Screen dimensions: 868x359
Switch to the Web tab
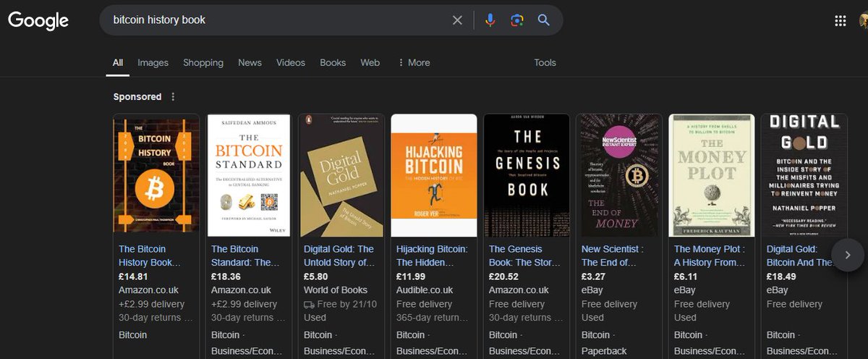[370, 62]
